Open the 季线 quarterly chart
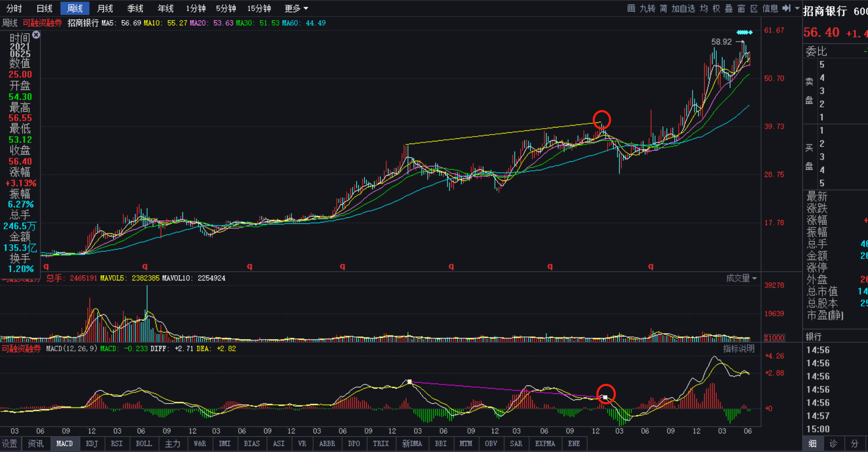868x452 pixels. coord(135,8)
